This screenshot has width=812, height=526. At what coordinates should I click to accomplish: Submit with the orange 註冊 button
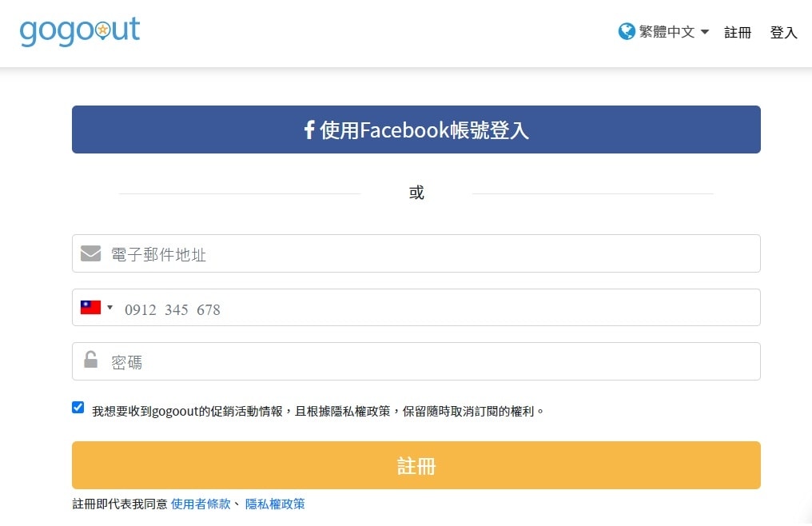(x=416, y=465)
